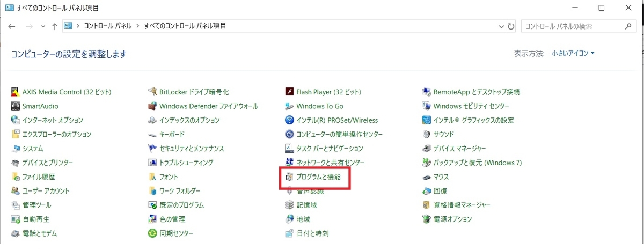Open the マウス icon
Screen dimensions: 644x250
coord(427,177)
